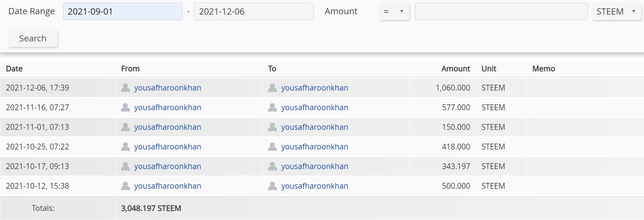Click the To user avatar icon in the 2021-11-01 row
This screenshot has height=220, width=644.
pyautogui.click(x=273, y=127)
